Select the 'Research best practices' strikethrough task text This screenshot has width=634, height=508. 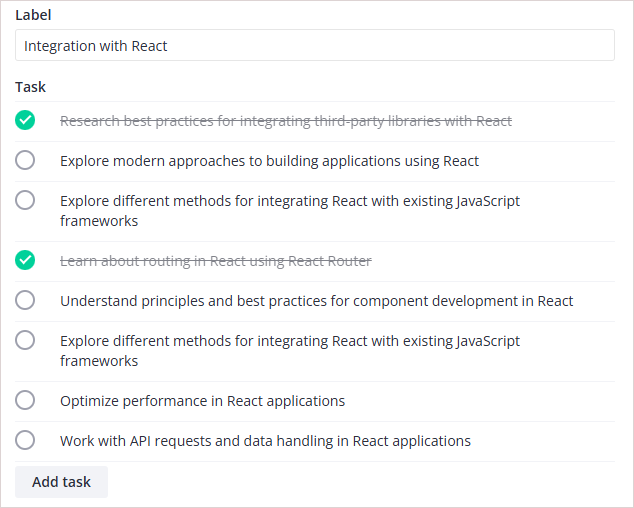pyautogui.click(x=286, y=121)
